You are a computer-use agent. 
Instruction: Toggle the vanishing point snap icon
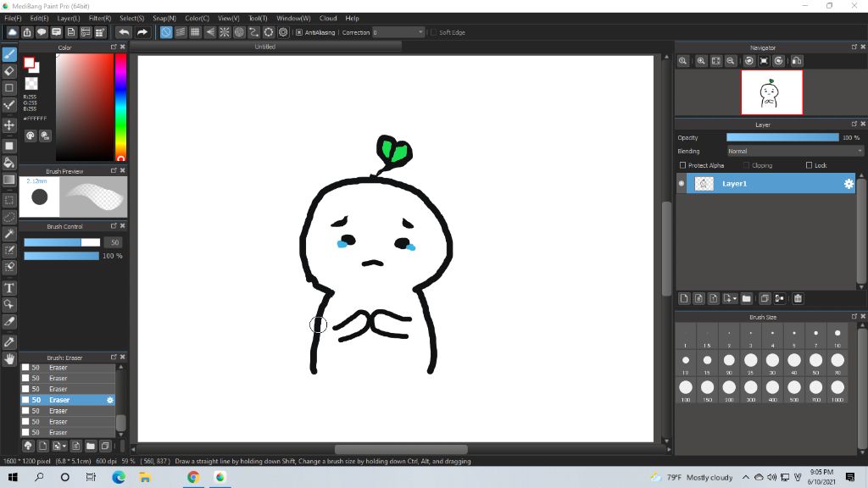[210, 32]
